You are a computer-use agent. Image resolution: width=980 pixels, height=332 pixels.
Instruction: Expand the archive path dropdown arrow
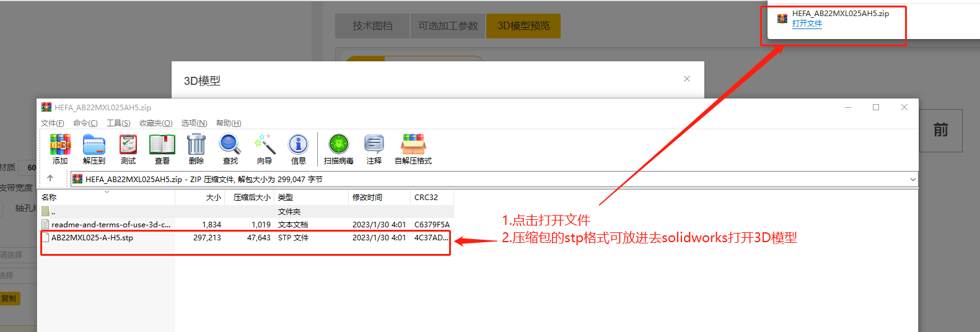pyautogui.click(x=912, y=180)
